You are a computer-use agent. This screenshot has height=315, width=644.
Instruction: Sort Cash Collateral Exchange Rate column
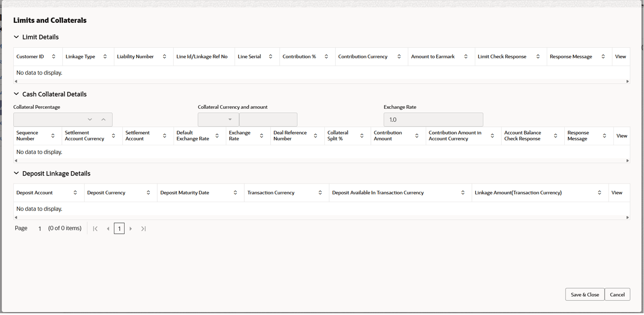pyautogui.click(x=262, y=136)
